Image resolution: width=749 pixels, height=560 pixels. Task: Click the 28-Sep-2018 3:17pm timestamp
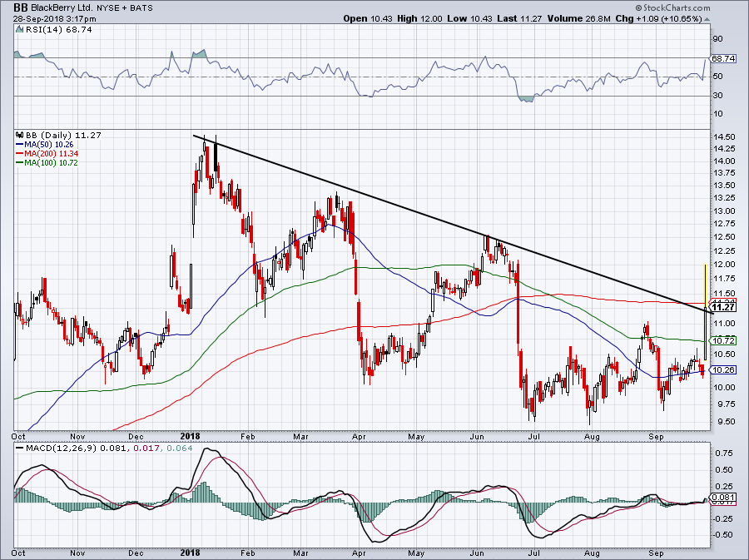coord(54,19)
